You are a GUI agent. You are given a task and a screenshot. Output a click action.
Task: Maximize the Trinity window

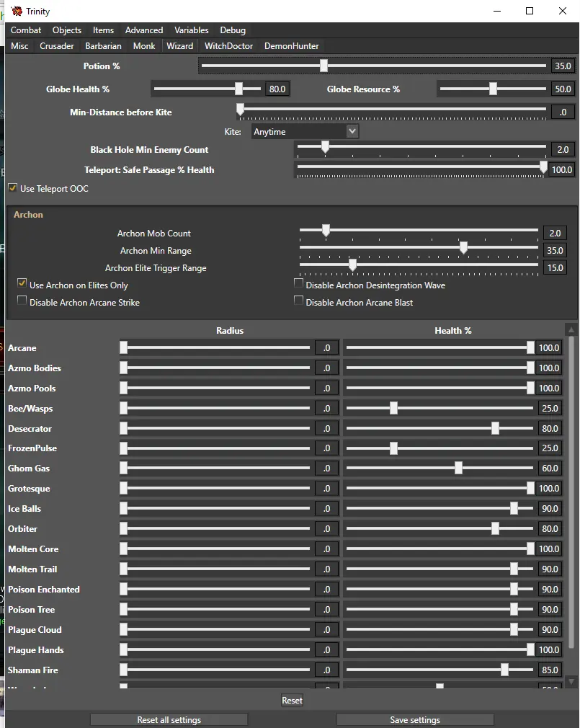pyautogui.click(x=530, y=11)
